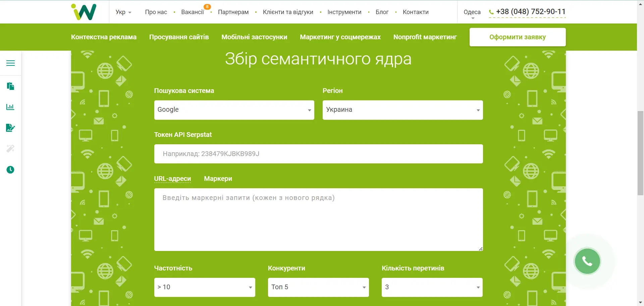Open Маркетинг у соцмережах service link
Screen dimensions: 644x306
(340, 37)
